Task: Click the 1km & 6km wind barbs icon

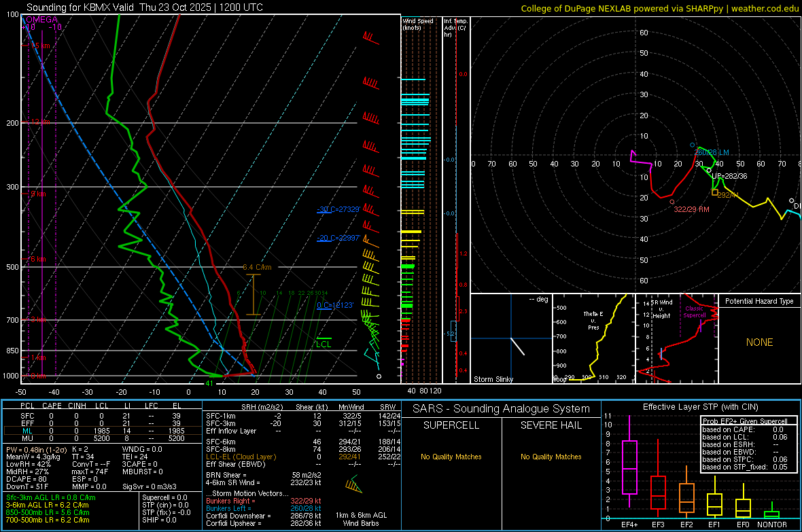Action: [353, 484]
